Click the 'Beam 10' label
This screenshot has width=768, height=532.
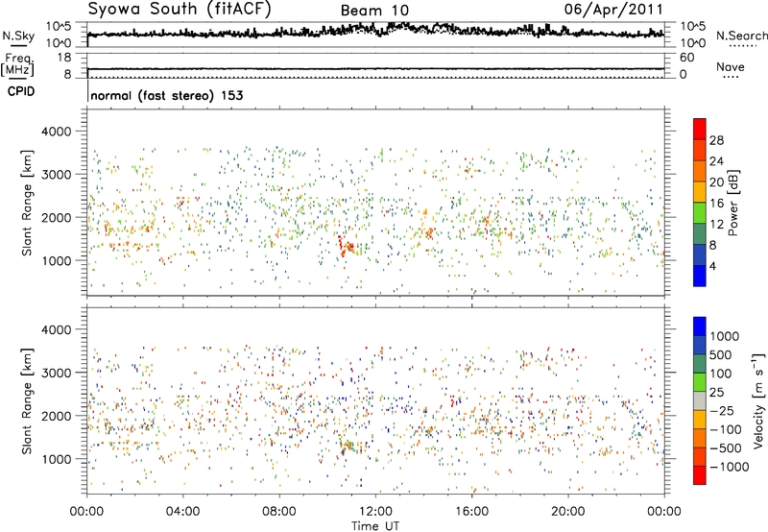pos(374,11)
